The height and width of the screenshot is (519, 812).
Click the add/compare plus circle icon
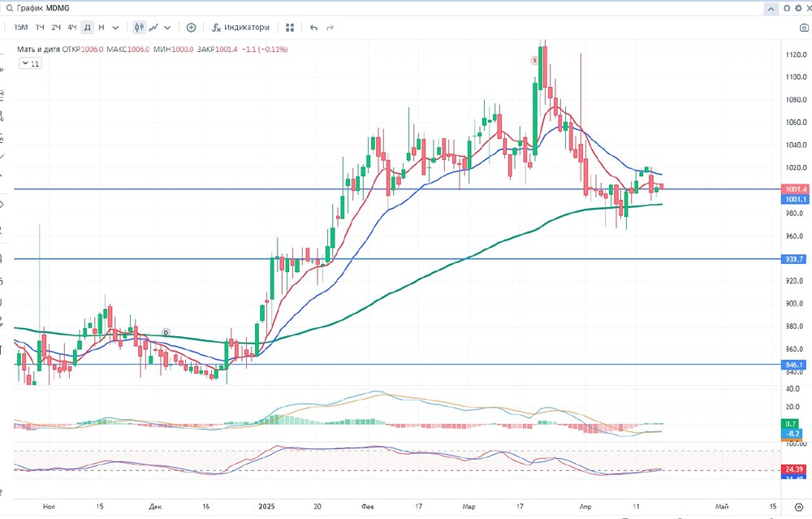(x=191, y=28)
